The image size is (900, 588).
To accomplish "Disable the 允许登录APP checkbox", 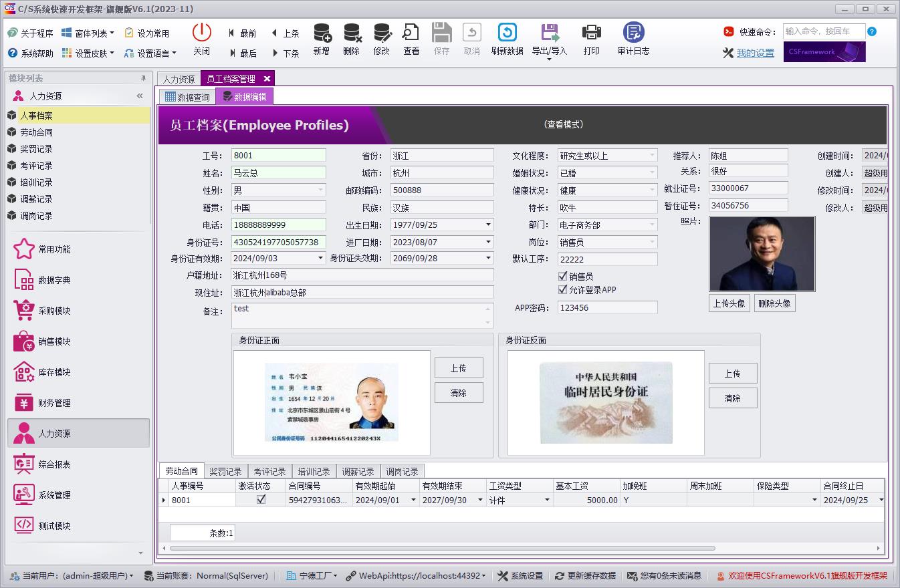I will (563, 289).
